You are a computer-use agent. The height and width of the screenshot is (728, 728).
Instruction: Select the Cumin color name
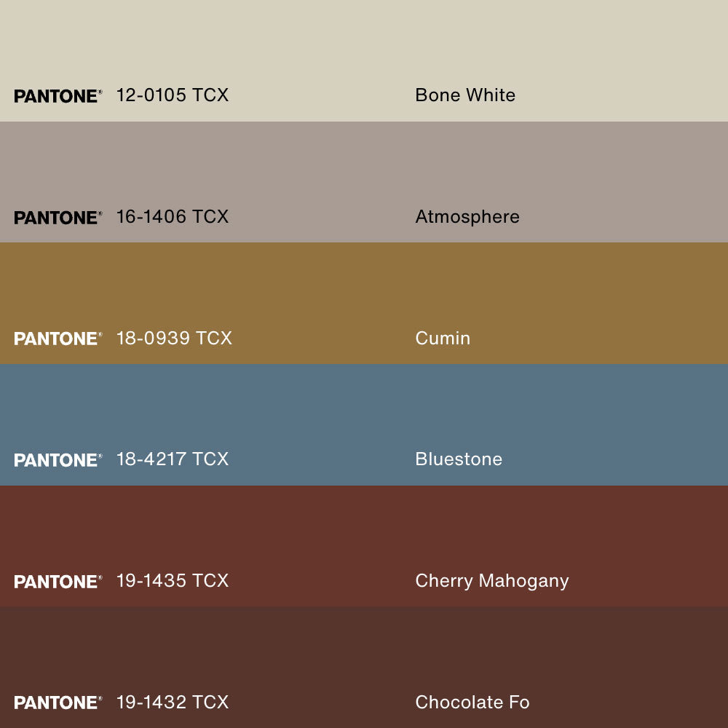click(443, 339)
